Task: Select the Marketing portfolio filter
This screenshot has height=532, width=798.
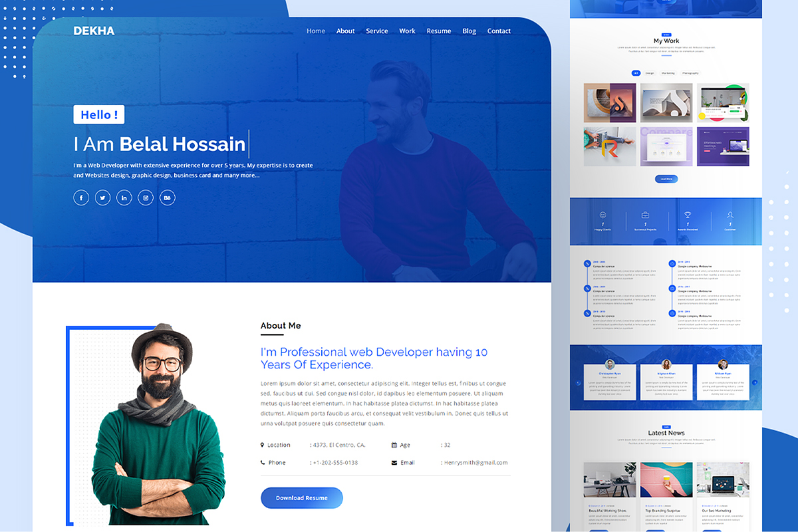Action: [x=668, y=73]
